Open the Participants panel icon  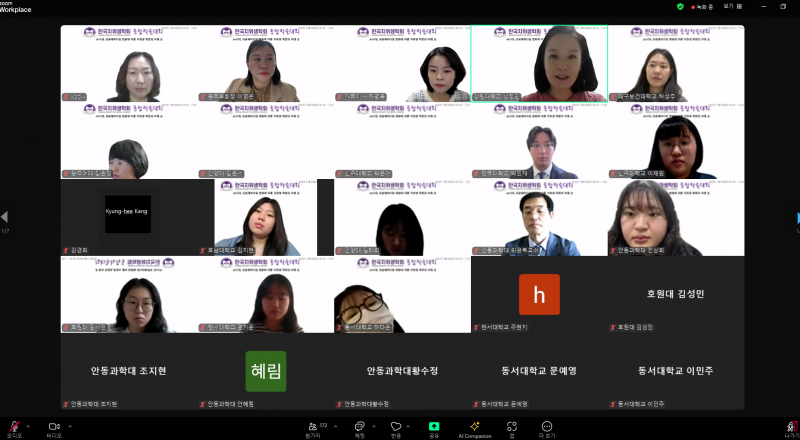pyautogui.click(x=313, y=425)
